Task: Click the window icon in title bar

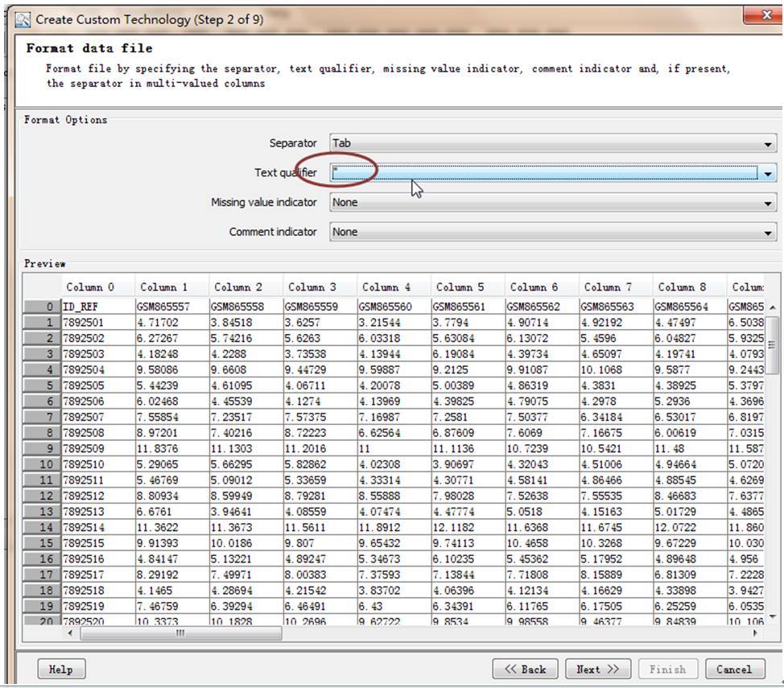Action: (24, 19)
